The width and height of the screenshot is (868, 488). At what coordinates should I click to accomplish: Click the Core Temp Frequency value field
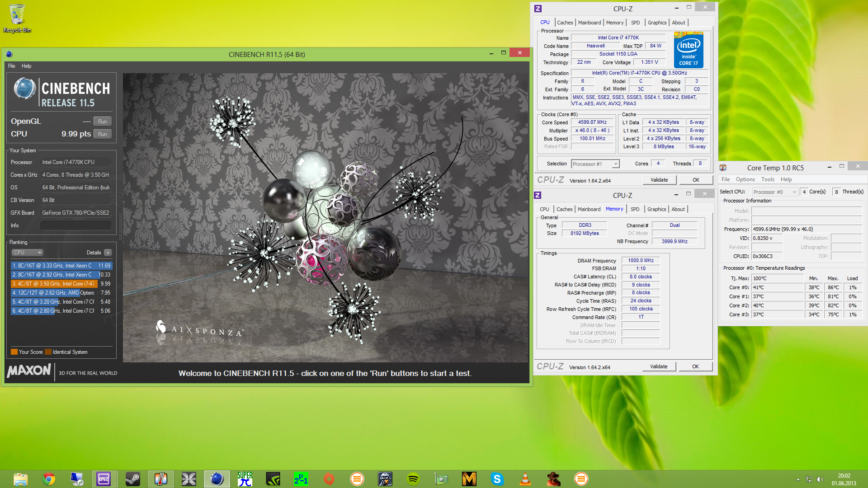tap(807, 229)
